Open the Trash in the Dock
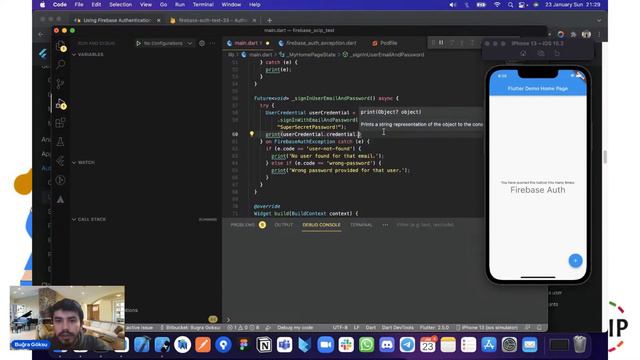Screen dimensions: 640x360 point(580,344)
